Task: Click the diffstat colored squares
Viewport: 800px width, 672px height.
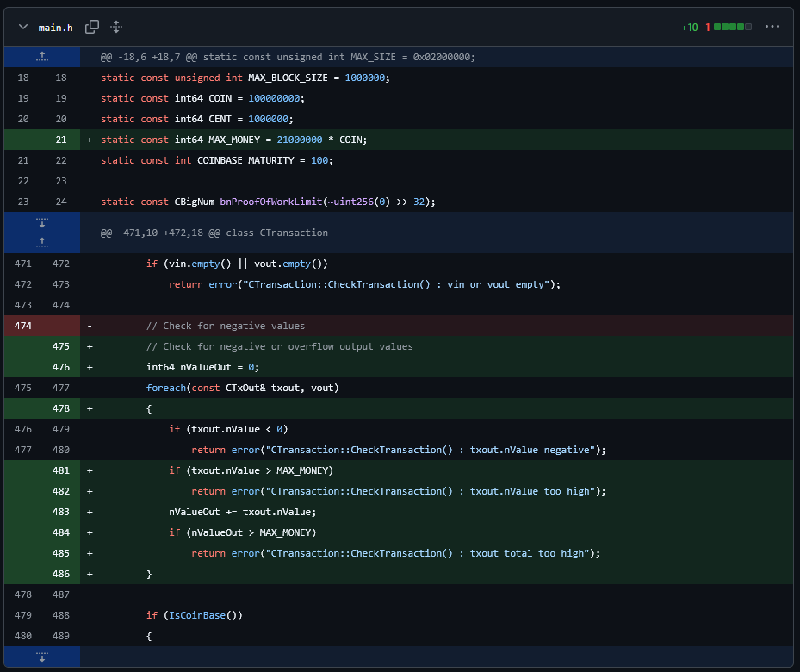Action: (733, 28)
